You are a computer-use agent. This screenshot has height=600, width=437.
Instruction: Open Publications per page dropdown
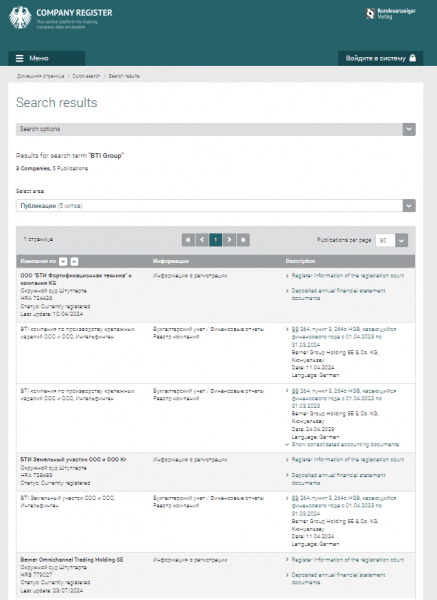click(x=391, y=240)
